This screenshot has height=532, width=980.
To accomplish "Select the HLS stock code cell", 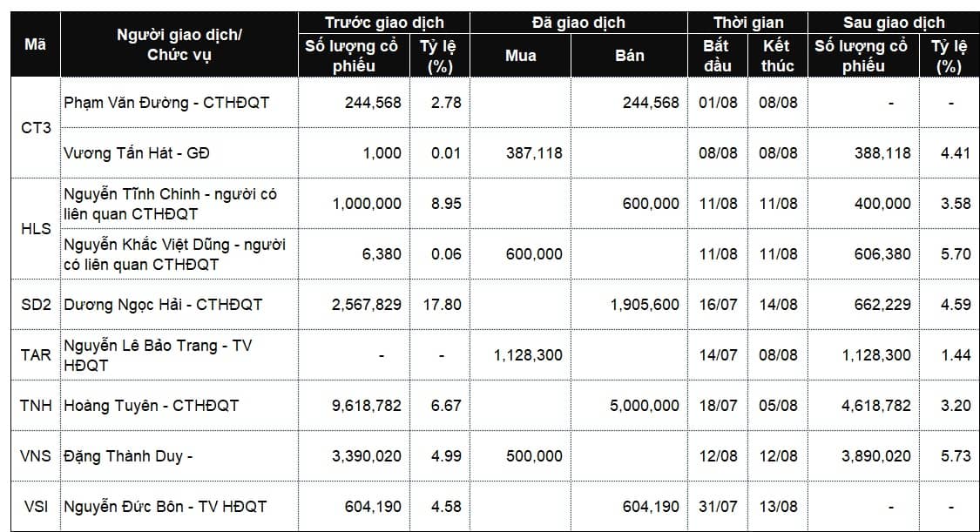I will click(36, 229).
